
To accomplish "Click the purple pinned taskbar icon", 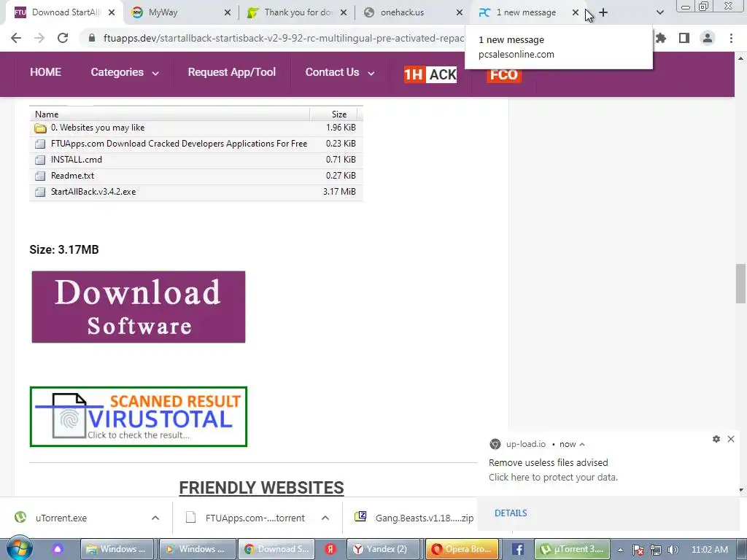I will click(58, 549).
